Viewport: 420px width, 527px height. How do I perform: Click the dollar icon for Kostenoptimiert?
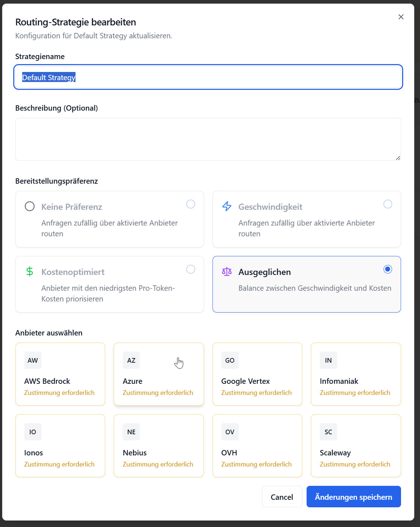pyautogui.click(x=29, y=271)
